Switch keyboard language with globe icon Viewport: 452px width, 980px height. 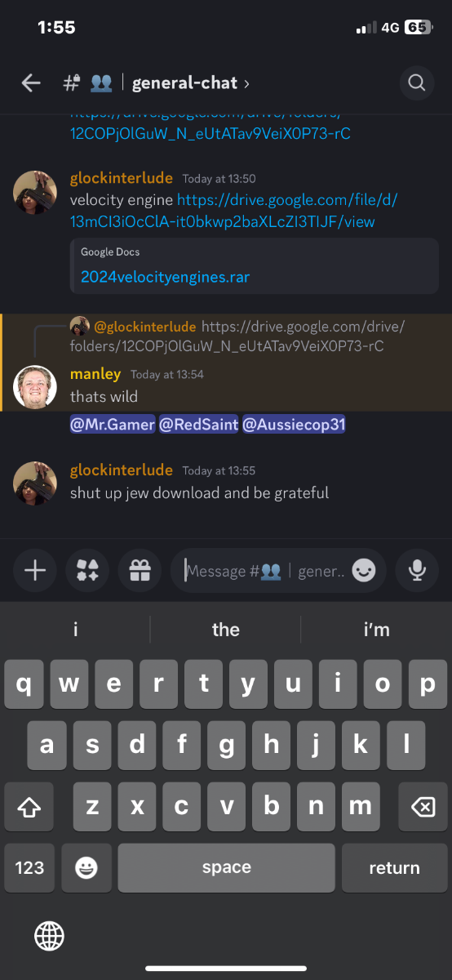coord(49,935)
